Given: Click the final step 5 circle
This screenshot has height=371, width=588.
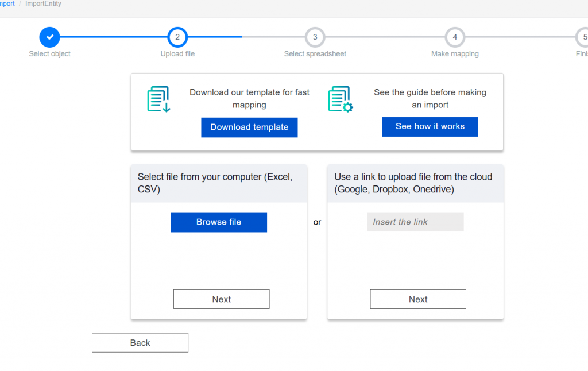Looking at the screenshot, I should point(582,37).
